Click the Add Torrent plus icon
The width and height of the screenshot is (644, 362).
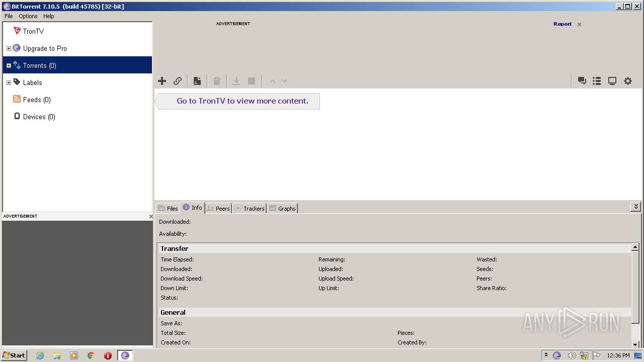point(162,81)
